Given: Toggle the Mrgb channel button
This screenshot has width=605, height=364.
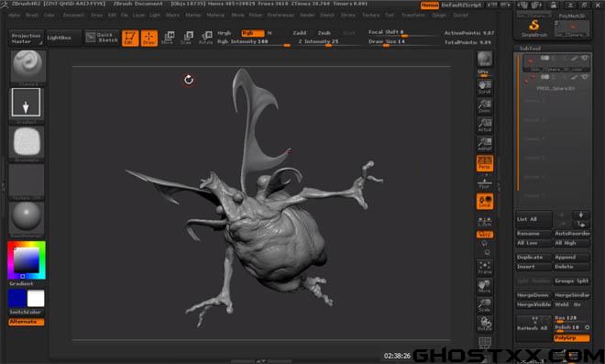Looking at the screenshot, I should point(225,33).
